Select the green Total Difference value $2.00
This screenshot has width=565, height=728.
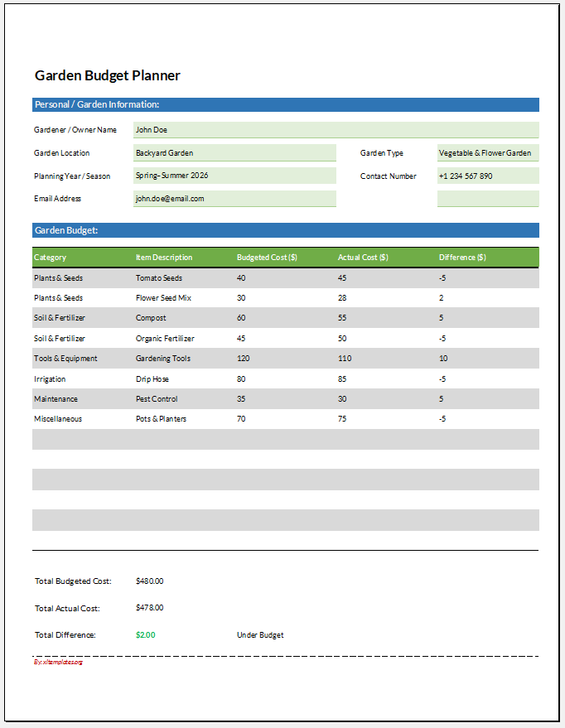tap(146, 635)
